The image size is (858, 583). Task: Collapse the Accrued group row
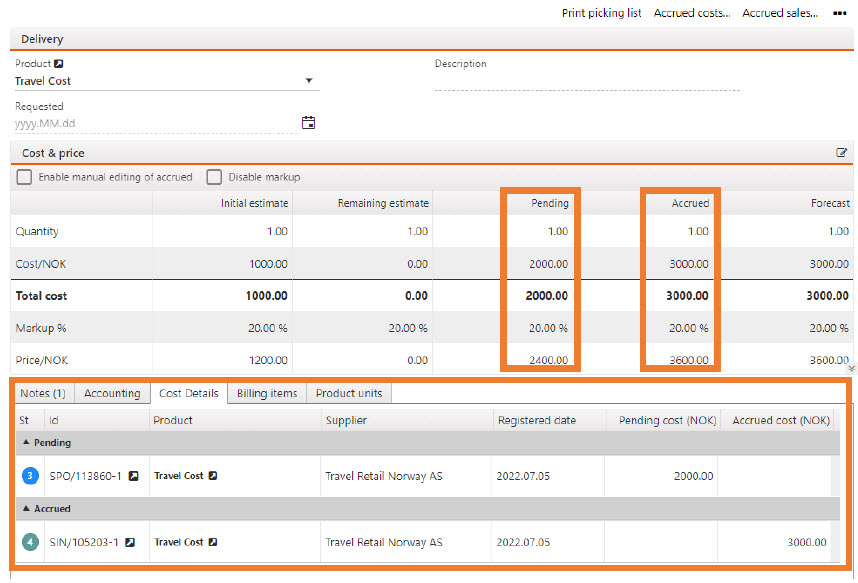26,509
